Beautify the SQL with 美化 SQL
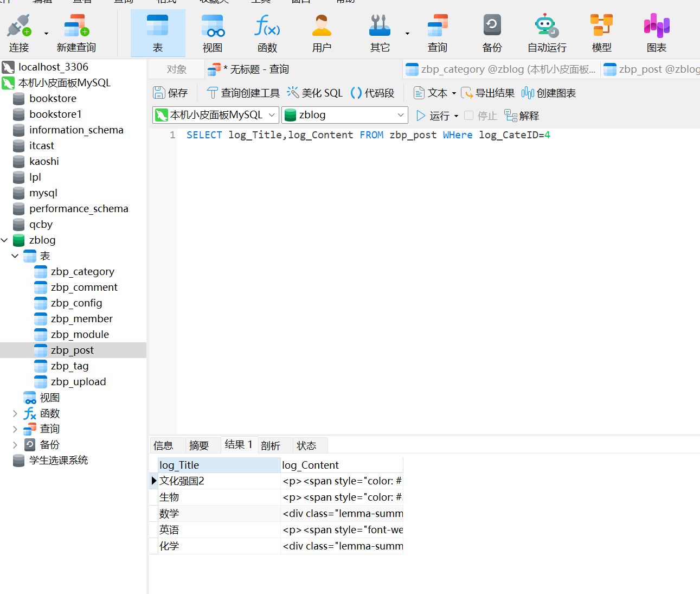 point(314,93)
